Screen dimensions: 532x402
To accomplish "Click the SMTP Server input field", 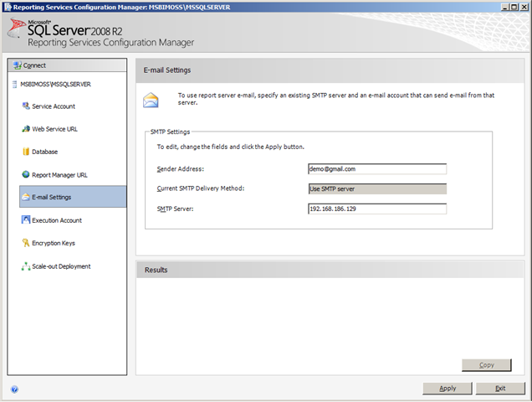I will tap(377, 209).
